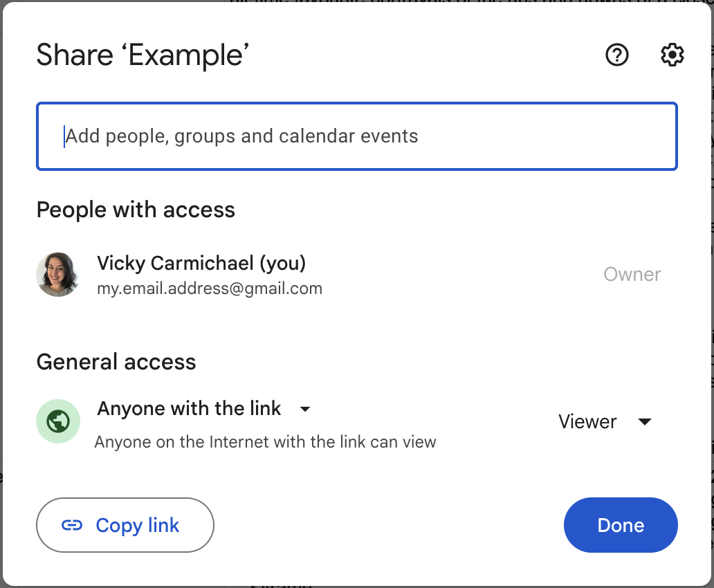714x588 pixels.
Task: Click the Vicky Carmichael (you) name
Action: 201,263
